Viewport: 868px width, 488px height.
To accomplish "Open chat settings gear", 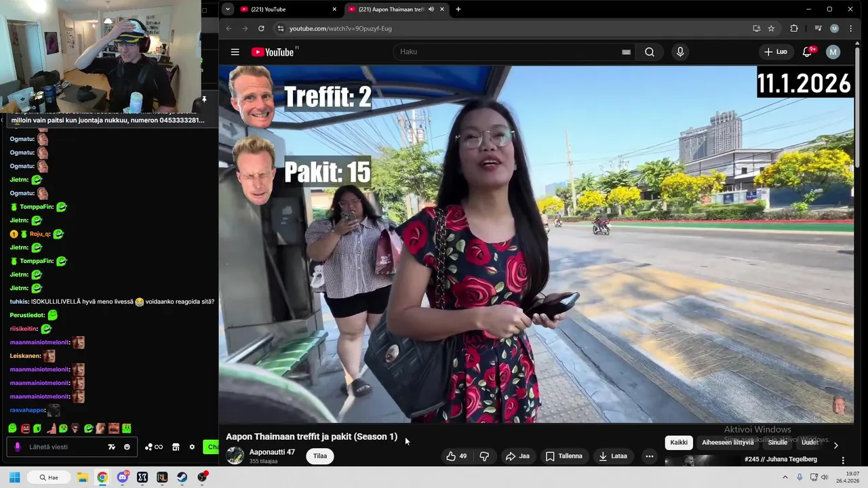I will coord(192,447).
